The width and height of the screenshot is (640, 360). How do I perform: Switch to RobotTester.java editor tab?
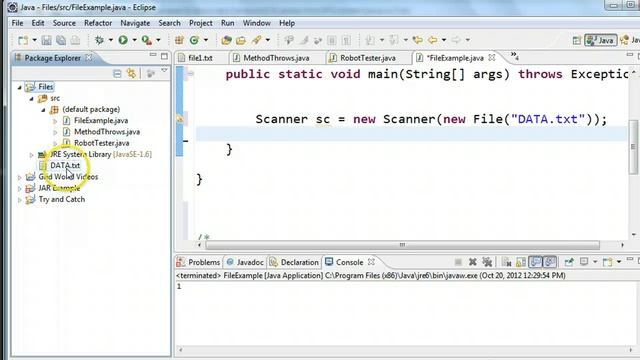point(367,58)
